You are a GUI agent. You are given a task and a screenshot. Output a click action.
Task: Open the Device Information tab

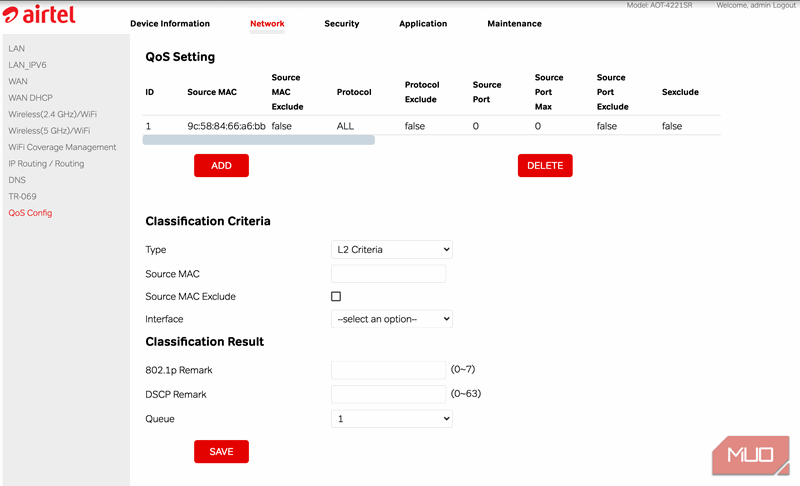coord(170,24)
